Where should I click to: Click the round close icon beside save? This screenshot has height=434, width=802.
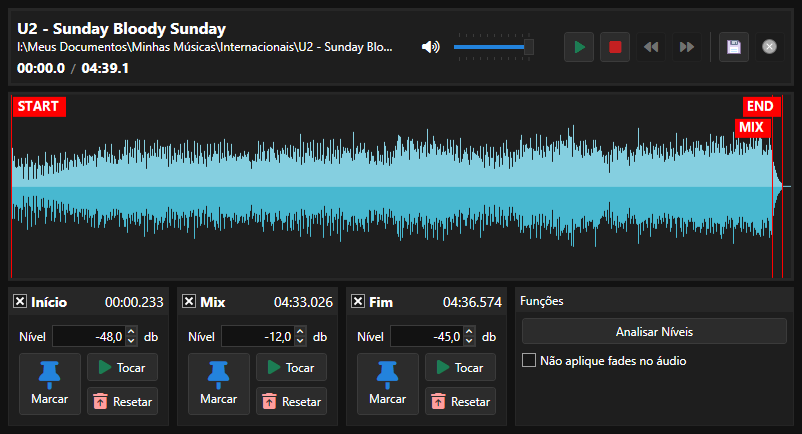[x=769, y=47]
